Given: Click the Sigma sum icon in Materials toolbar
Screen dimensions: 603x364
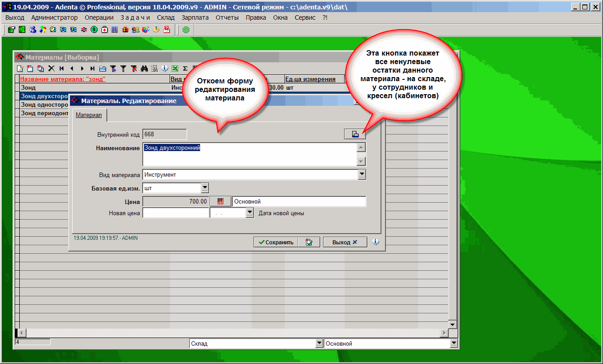Looking at the screenshot, I should [185, 69].
